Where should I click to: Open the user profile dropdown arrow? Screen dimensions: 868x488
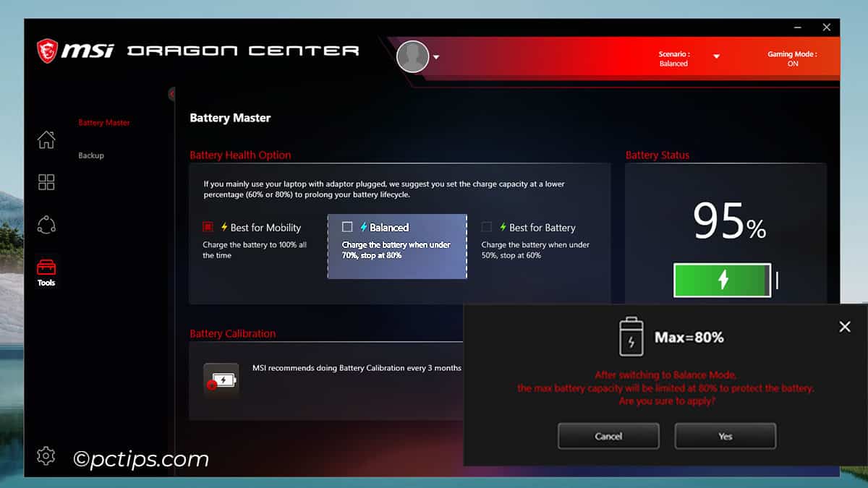(437, 56)
